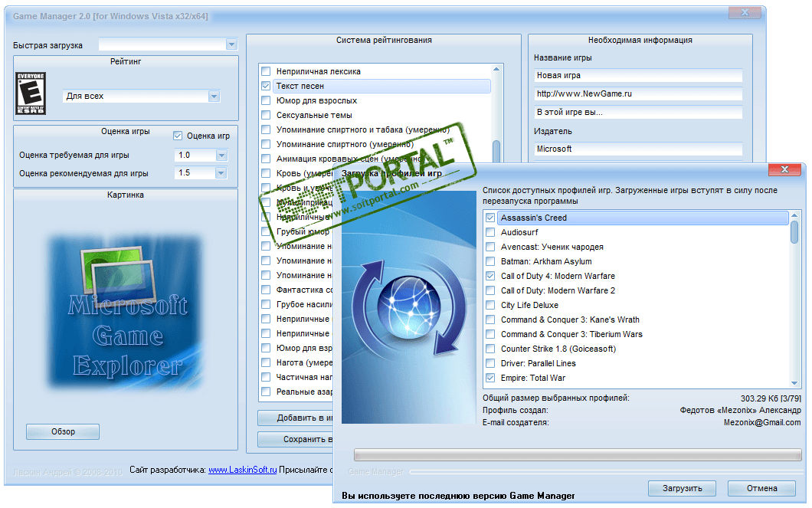The image size is (812, 508).
Task: Click the Издатель field containing Microsoft
Action: (x=638, y=149)
